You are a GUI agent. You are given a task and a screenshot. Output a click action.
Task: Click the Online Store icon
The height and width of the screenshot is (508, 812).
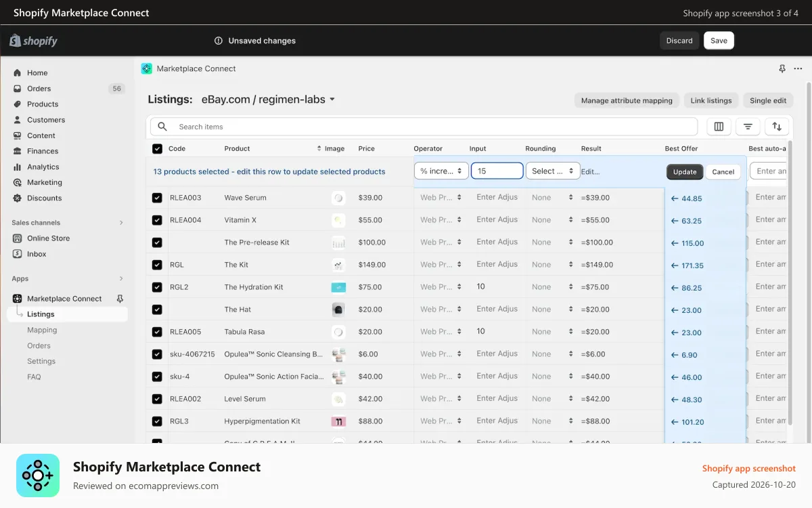[x=18, y=238]
